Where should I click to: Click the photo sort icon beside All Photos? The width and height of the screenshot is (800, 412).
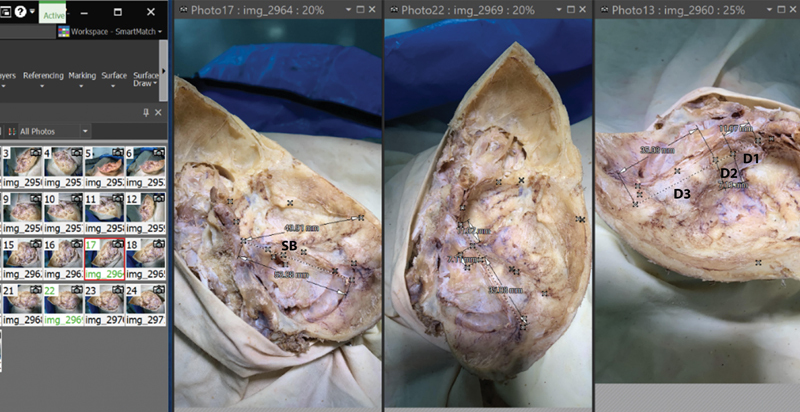10,131
